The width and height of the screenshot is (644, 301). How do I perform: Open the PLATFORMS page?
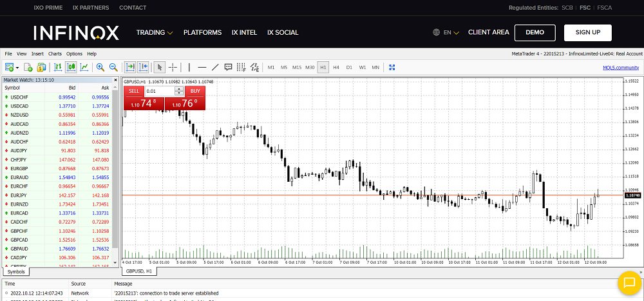pyautogui.click(x=202, y=32)
